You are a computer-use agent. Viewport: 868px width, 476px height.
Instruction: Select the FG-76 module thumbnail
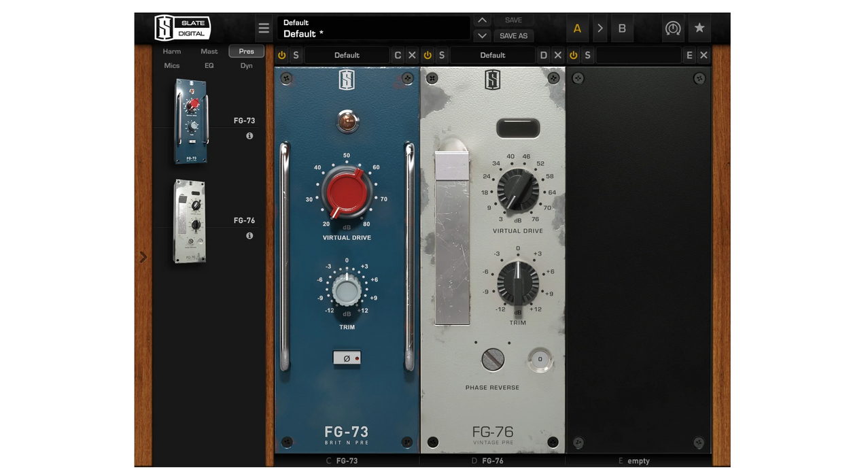point(190,222)
